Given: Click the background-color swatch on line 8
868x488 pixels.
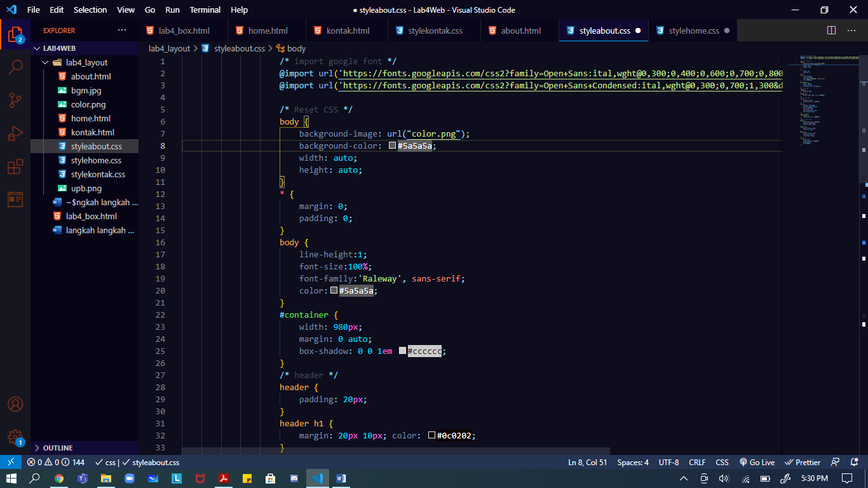Looking at the screenshot, I should click(x=391, y=145).
